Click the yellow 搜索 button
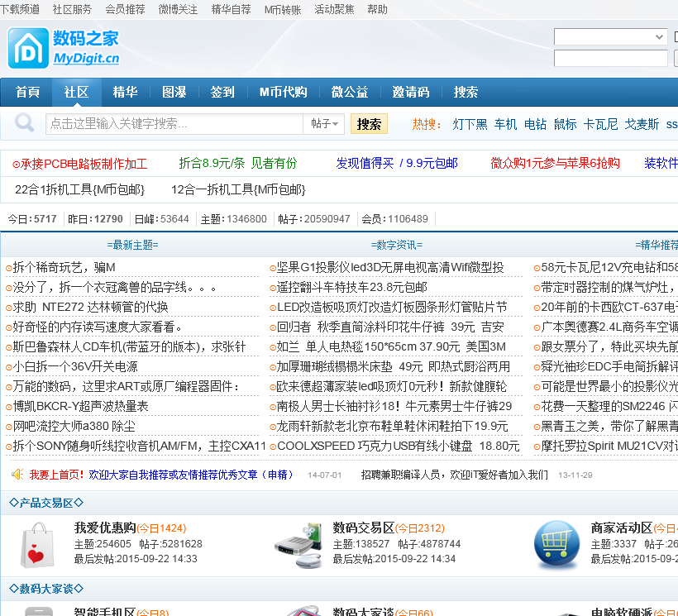The width and height of the screenshot is (678, 616). (369, 124)
